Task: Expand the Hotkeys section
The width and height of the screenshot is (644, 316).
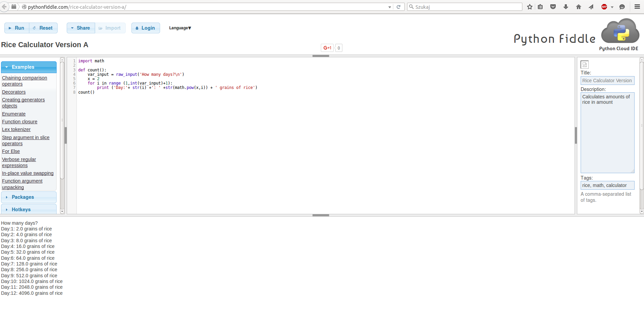Action: click(29, 210)
